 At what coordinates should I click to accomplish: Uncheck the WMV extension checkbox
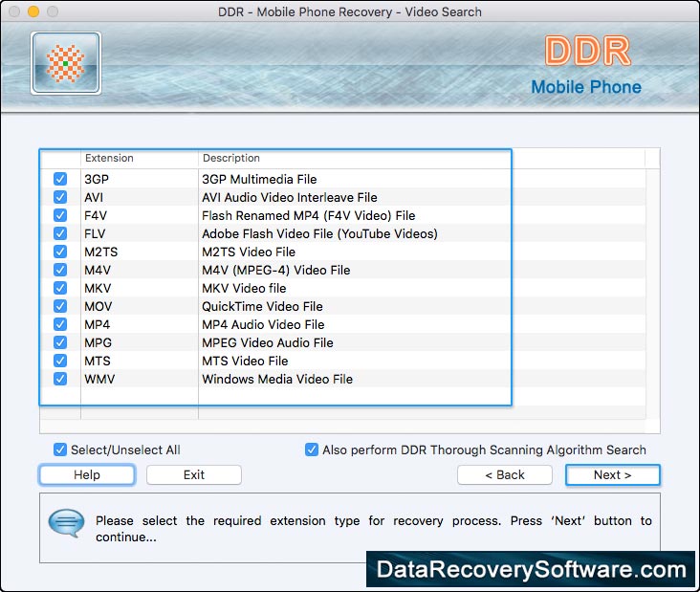tap(60, 379)
